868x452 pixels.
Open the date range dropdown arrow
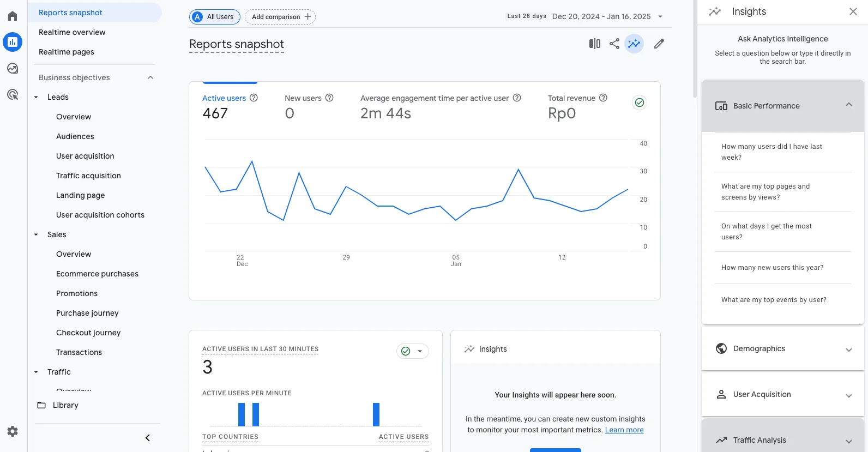[x=660, y=17]
